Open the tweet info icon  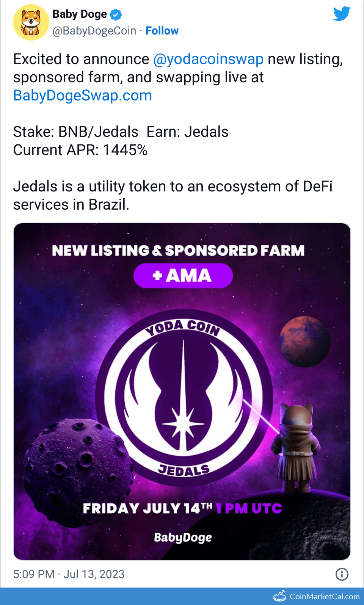(342, 574)
